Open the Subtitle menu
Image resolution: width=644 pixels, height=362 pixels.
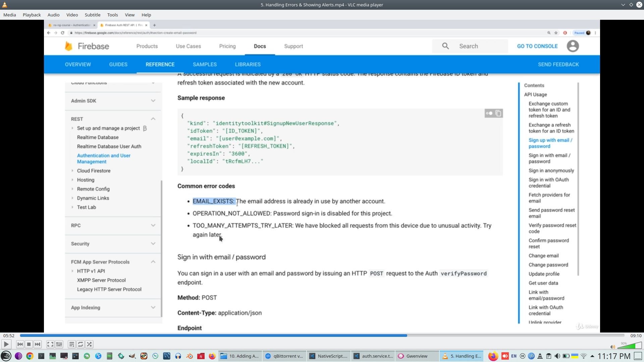coord(92,15)
